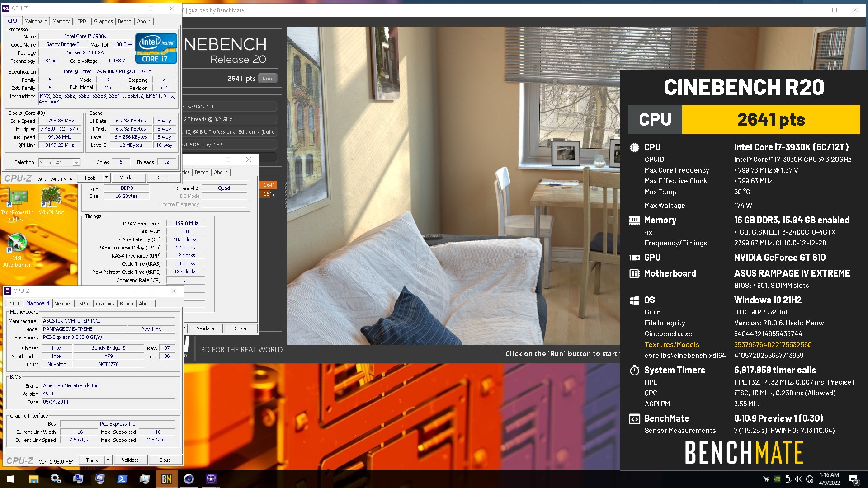The width and height of the screenshot is (868, 488).
Task: Open the WinDirStat desktop shortcut
Action: point(52,201)
